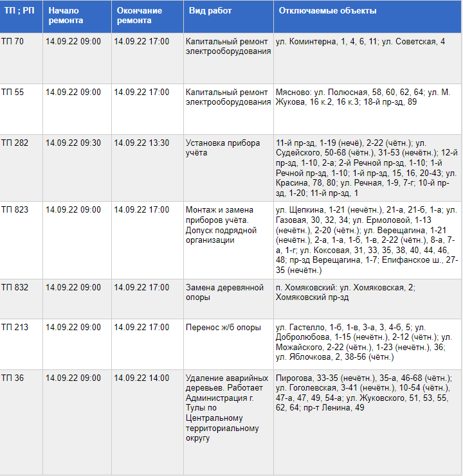Click the 'Начало ремонта' column header

[x=66, y=16]
